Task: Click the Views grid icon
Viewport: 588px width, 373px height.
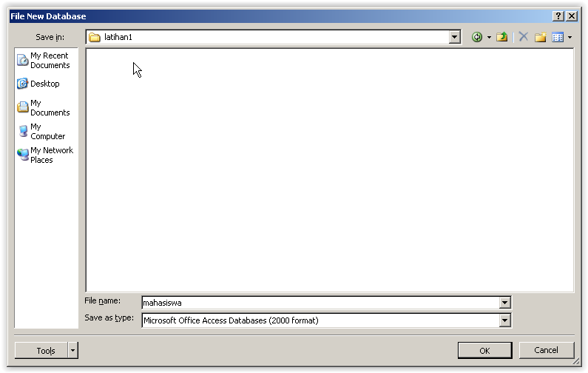Action: [x=558, y=37]
